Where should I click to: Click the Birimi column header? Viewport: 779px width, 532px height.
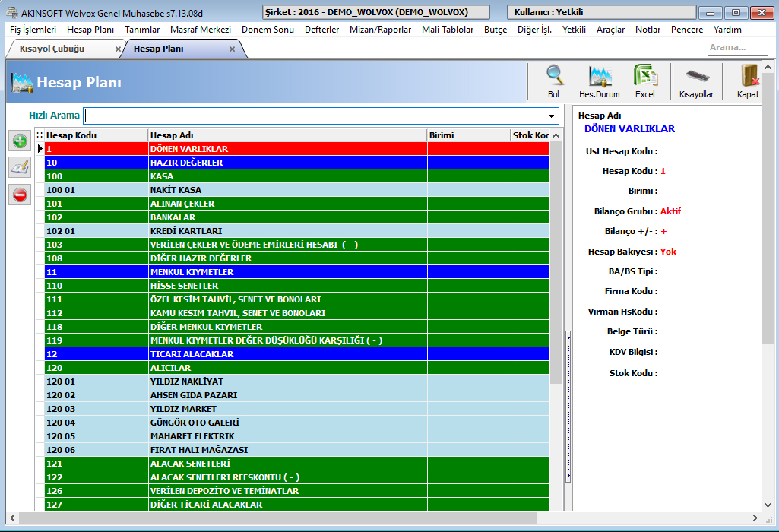469,135
